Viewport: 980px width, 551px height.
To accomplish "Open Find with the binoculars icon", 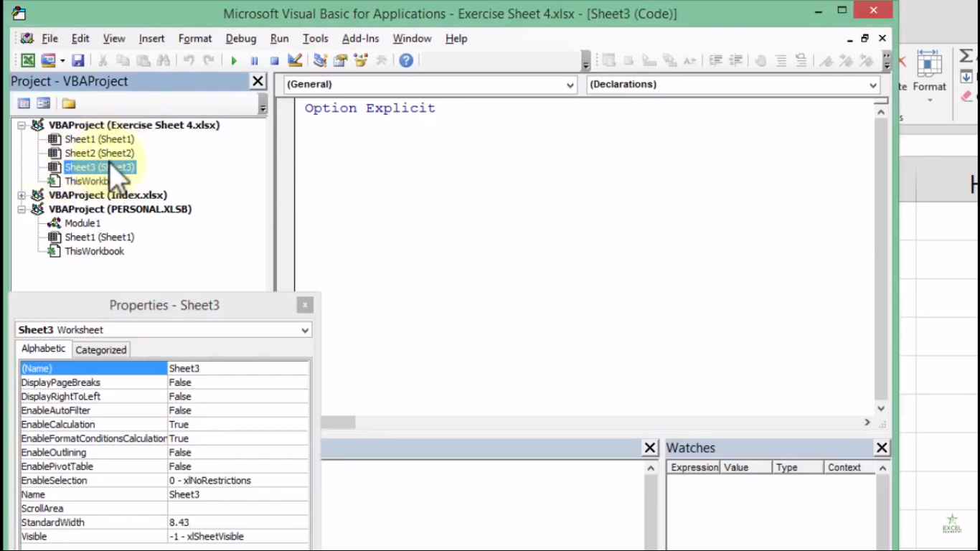I will [x=164, y=60].
